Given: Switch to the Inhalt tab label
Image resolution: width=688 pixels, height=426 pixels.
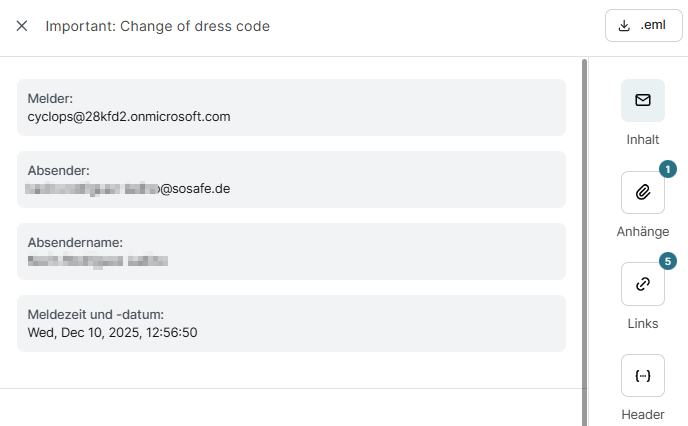Looking at the screenshot, I should [x=642, y=140].
